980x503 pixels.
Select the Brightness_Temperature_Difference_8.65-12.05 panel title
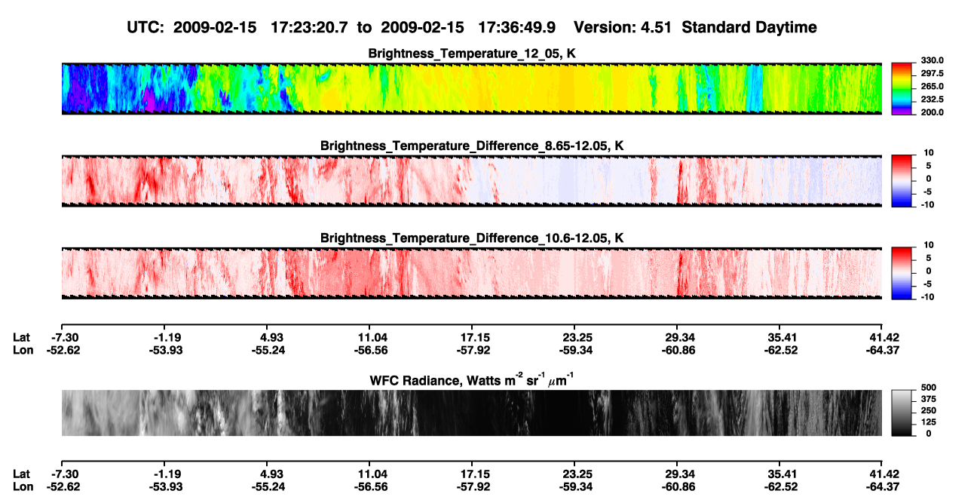click(471, 146)
